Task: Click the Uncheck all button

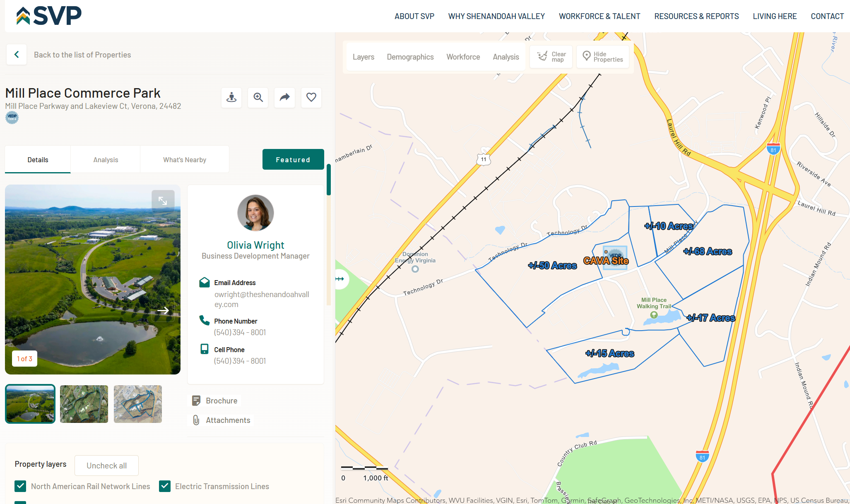Action: pos(106,466)
